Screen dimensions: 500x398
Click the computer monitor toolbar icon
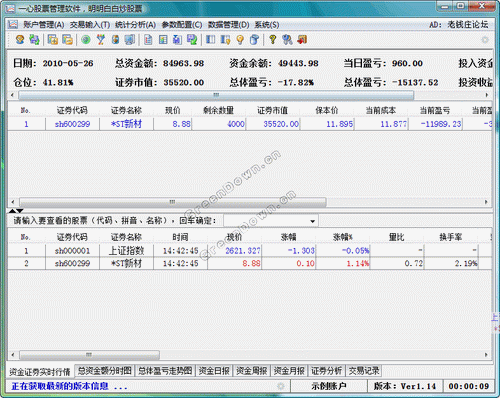pos(130,40)
